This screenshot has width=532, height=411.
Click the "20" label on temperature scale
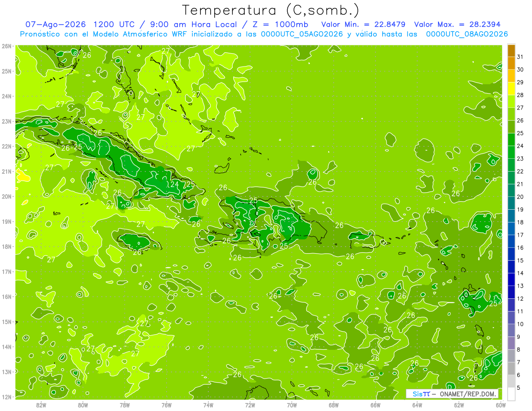tap(520, 196)
